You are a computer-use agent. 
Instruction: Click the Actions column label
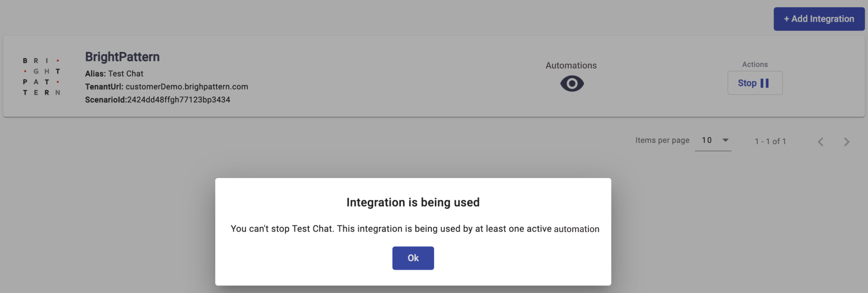coord(755,65)
